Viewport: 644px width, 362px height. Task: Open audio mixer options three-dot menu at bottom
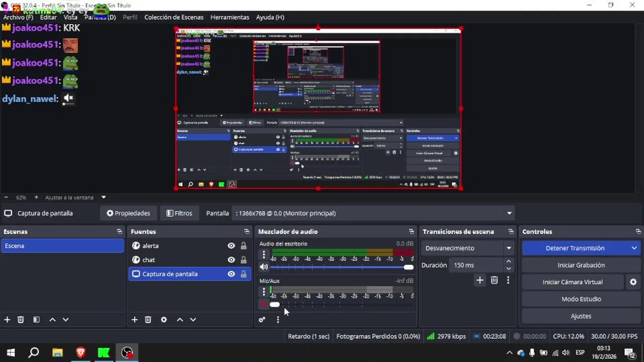(278, 320)
